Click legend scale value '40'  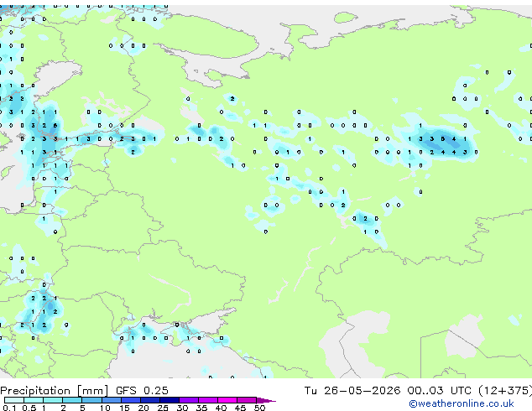click(x=221, y=408)
